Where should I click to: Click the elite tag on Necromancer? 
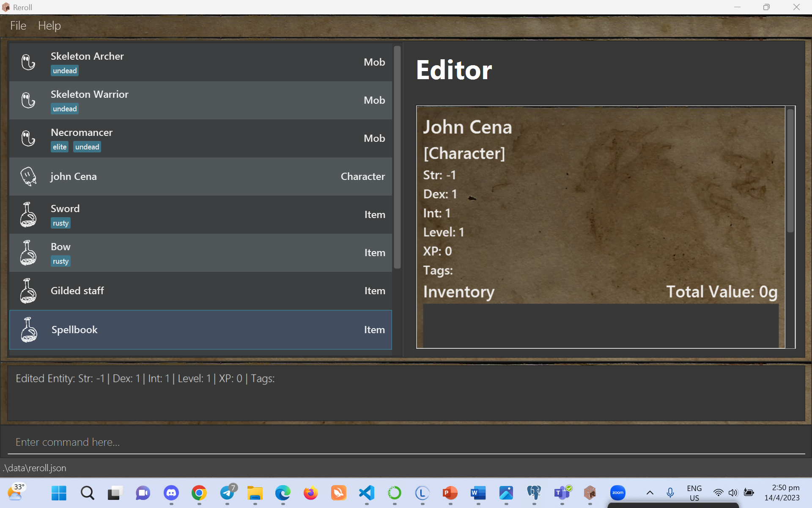point(59,147)
